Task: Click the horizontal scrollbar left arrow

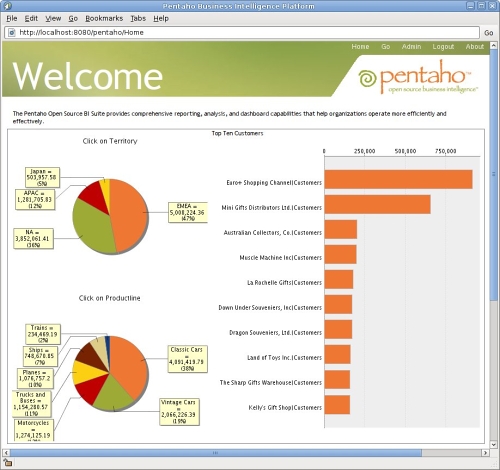Action: coord(6,453)
